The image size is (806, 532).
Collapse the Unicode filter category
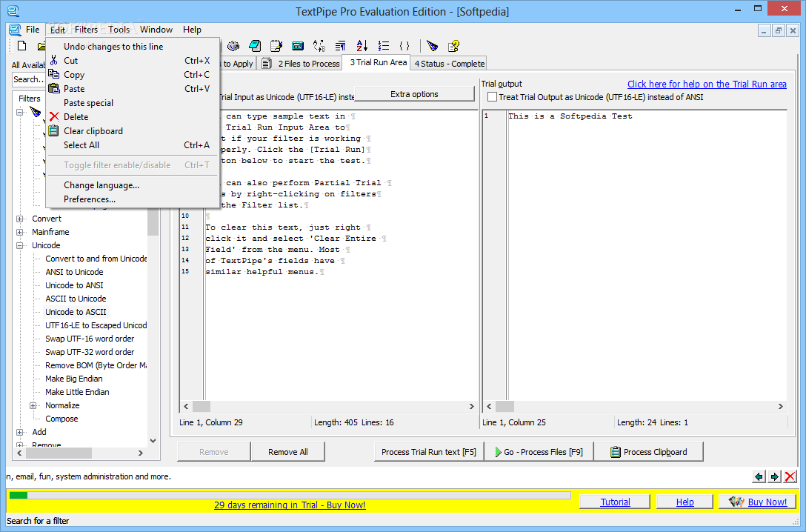pos(19,245)
